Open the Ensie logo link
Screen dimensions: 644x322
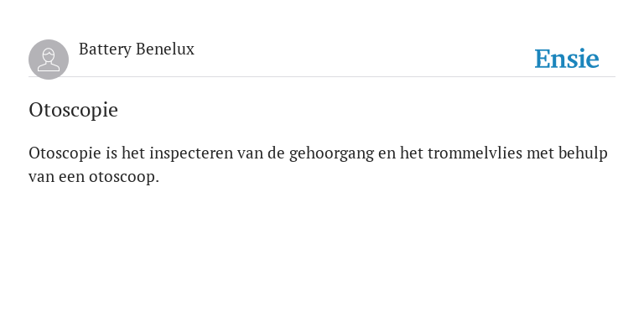click(x=566, y=59)
